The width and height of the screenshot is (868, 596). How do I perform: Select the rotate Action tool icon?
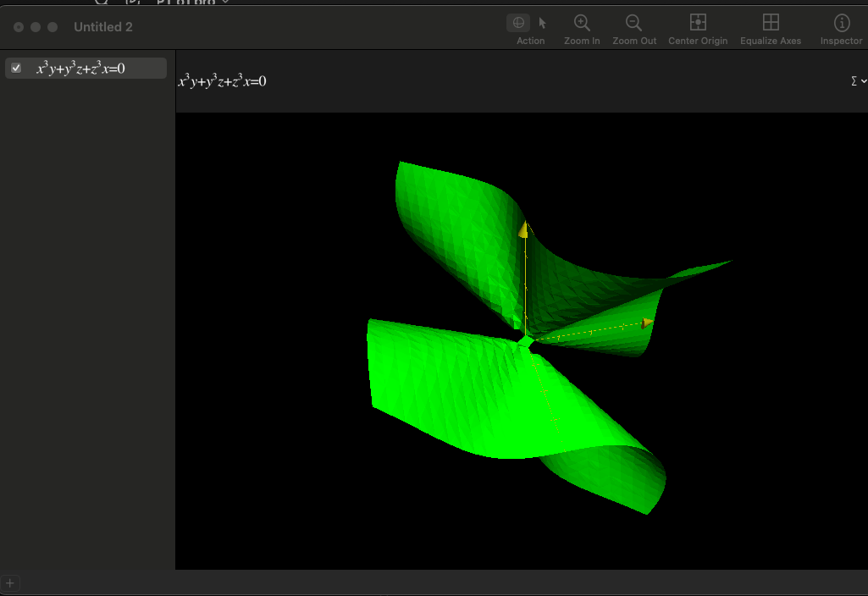[518, 23]
